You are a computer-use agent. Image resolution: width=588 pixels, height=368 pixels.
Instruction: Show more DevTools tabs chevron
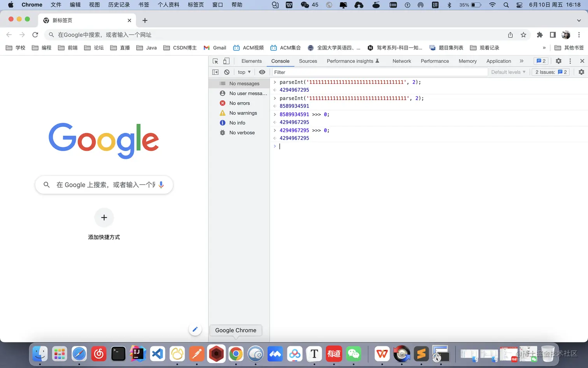pyautogui.click(x=521, y=61)
